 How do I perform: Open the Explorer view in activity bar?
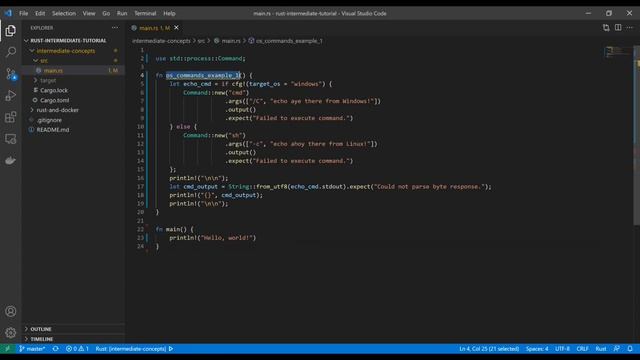pyautogui.click(x=11, y=31)
